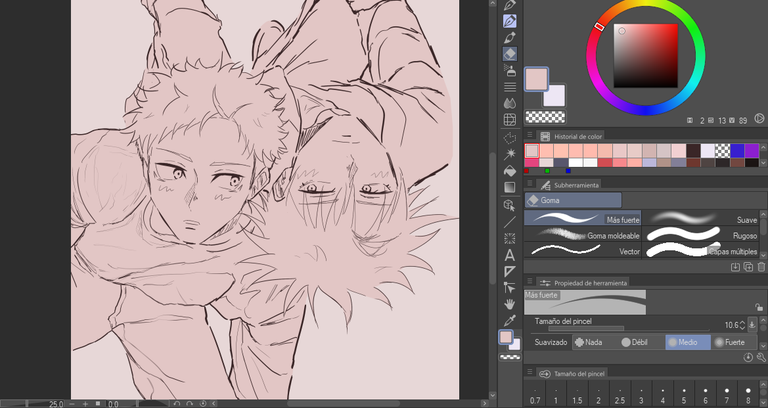Viewport: 768px width, 408px height.
Task: Select the Hand move tool
Action: [x=510, y=304]
